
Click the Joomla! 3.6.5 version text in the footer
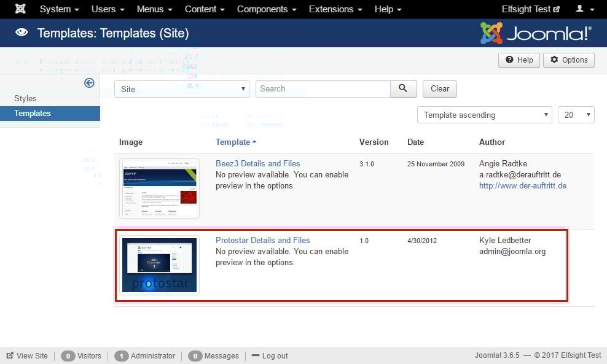click(x=497, y=355)
